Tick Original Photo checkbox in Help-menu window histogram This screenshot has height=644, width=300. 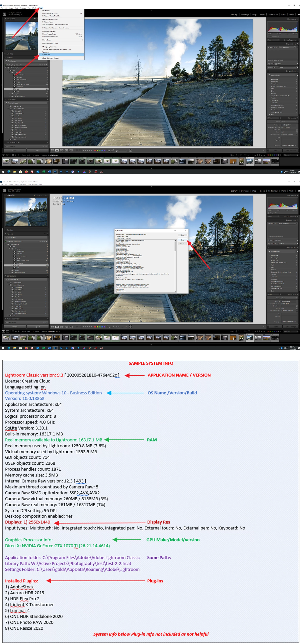pos(268,37)
